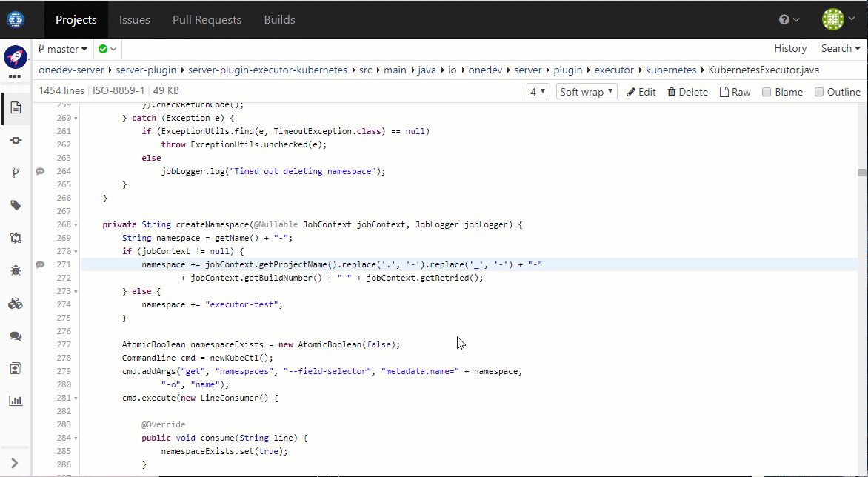Click the Edit file button
868x477 pixels.
[641, 92]
